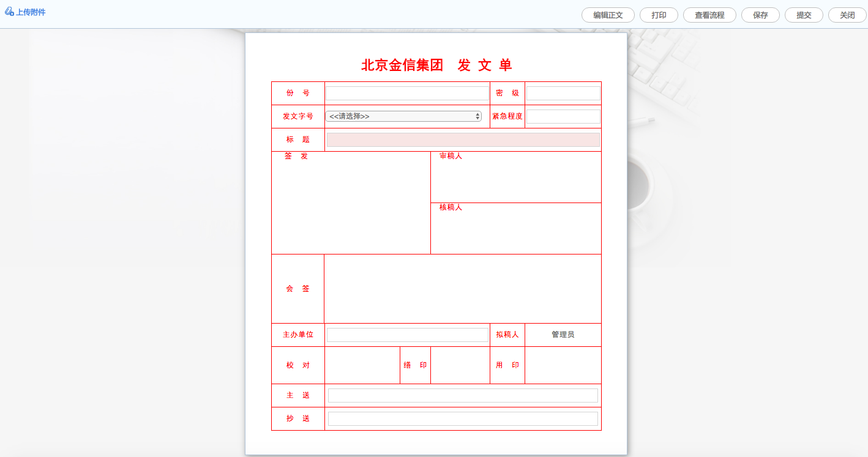Image resolution: width=868 pixels, height=457 pixels.
Task: Select the pink 标题 title field
Action: click(x=463, y=139)
